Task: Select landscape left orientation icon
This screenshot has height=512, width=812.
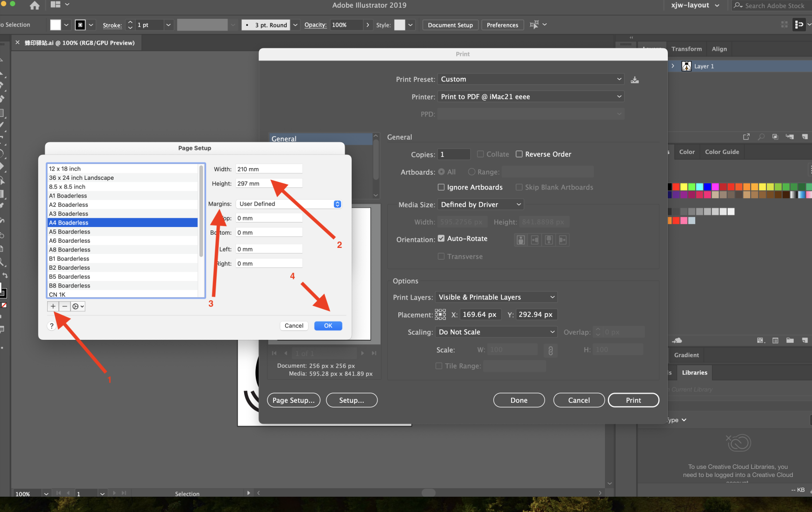Action: tap(535, 240)
